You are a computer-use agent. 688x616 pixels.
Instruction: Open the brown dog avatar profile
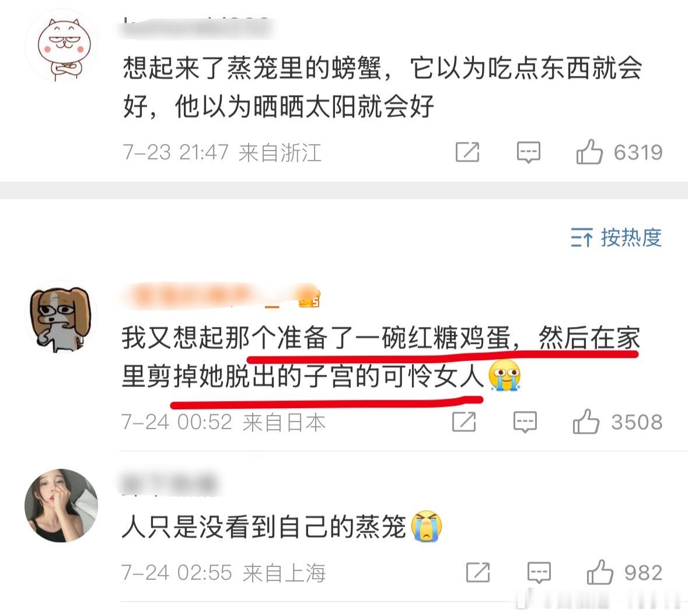[x=61, y=317]
